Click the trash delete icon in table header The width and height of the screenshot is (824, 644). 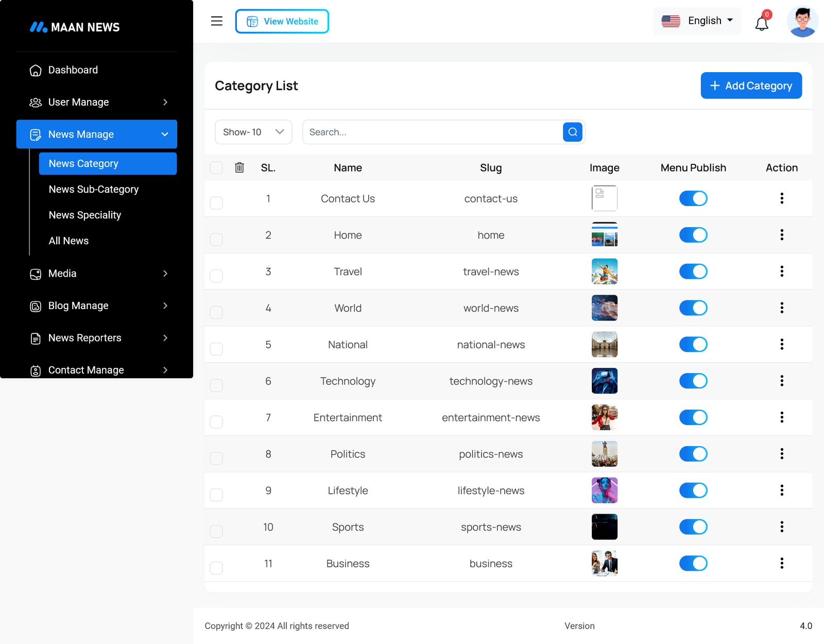239,167
